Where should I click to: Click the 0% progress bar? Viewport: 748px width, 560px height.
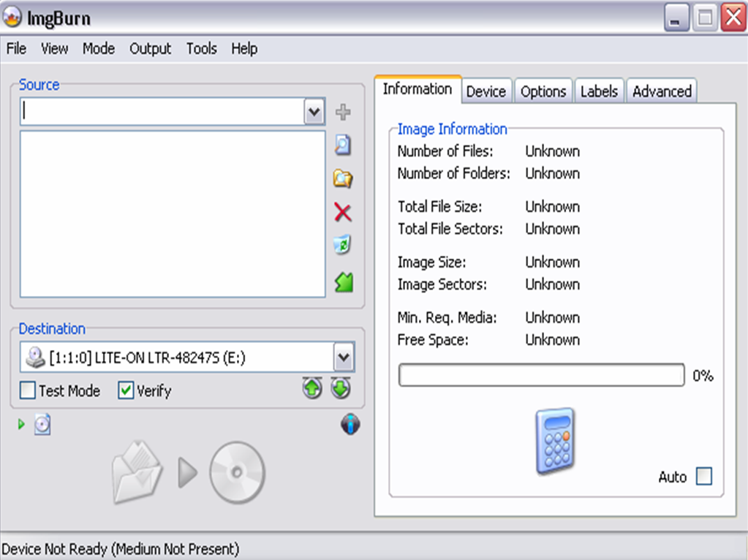point(542,375)
